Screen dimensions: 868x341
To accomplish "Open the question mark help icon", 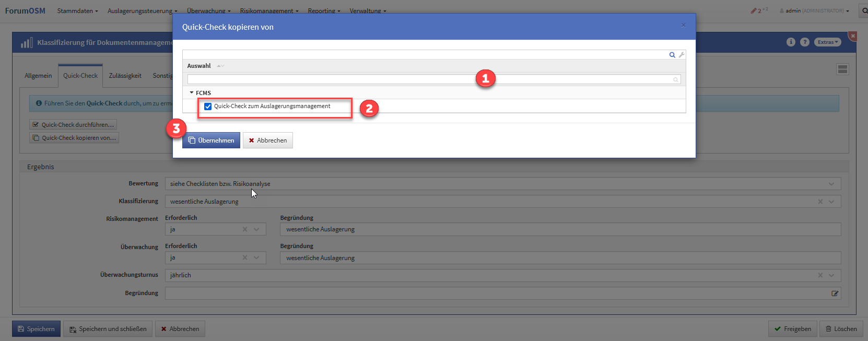I will coord(805,42).
